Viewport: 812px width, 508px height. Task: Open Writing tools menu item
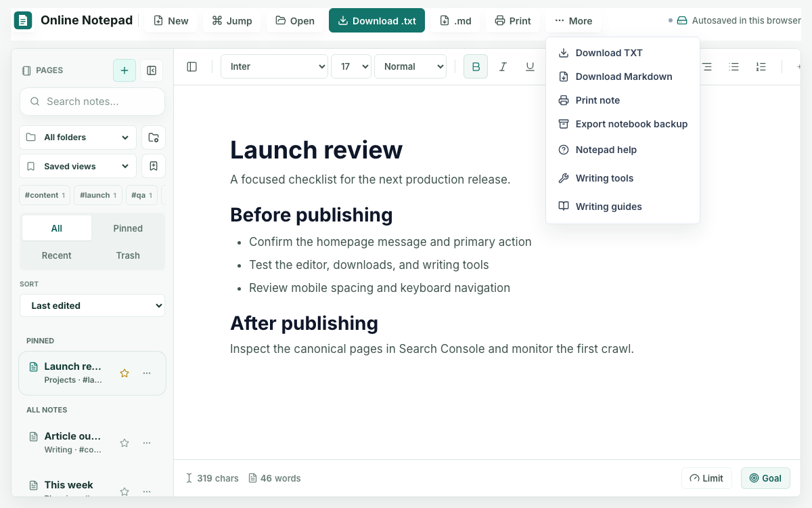(623, 178)
